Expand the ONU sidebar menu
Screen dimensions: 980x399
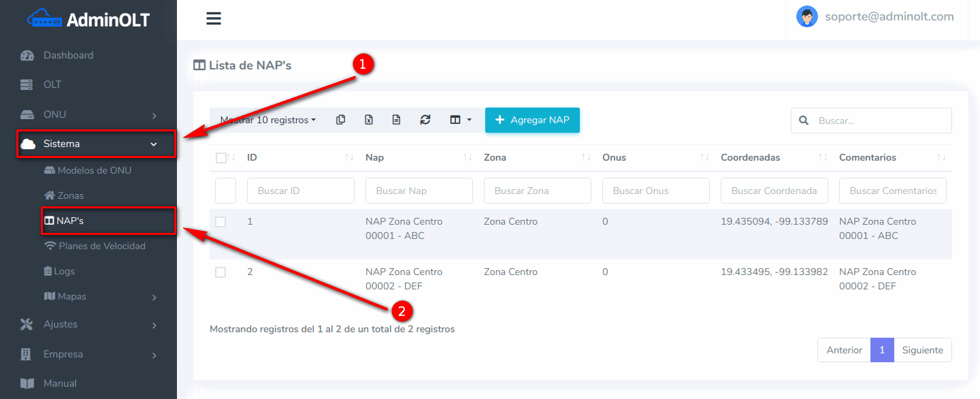(x=88, y=114)
